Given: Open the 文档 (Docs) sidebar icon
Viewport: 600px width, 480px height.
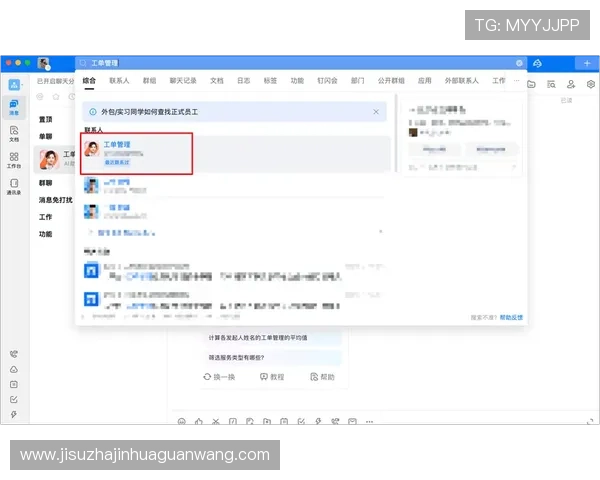Looking at the screenshot, I should [x=14, y=132].
